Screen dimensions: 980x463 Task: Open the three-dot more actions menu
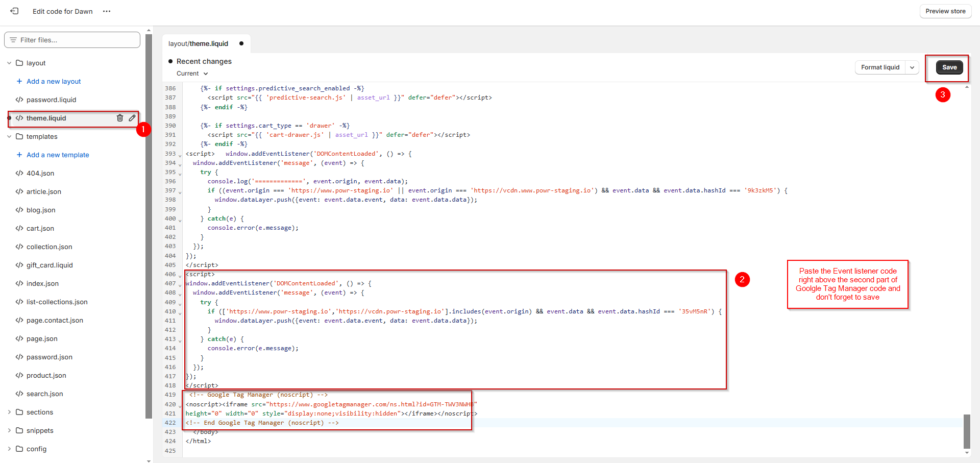(x=107, y=11)
